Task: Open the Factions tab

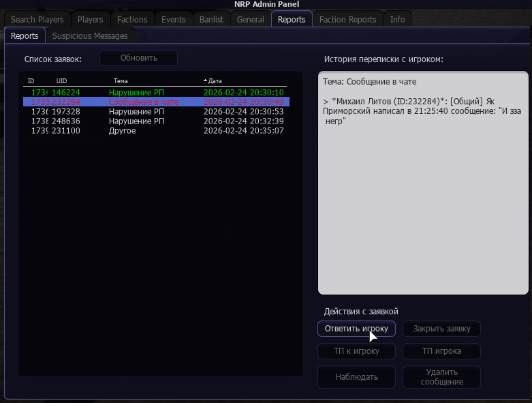Action: [x=132, y=20]
